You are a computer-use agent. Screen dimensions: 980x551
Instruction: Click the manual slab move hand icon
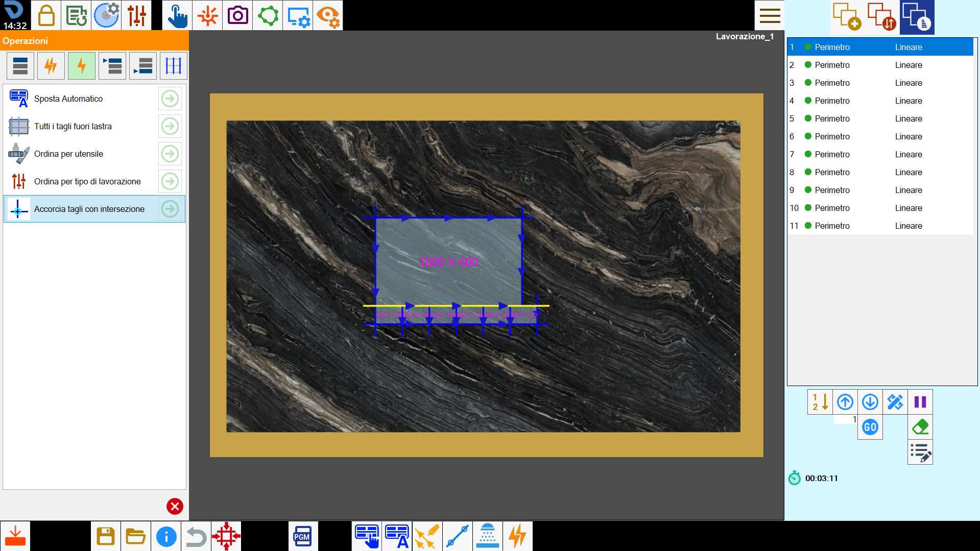[367, 536]
